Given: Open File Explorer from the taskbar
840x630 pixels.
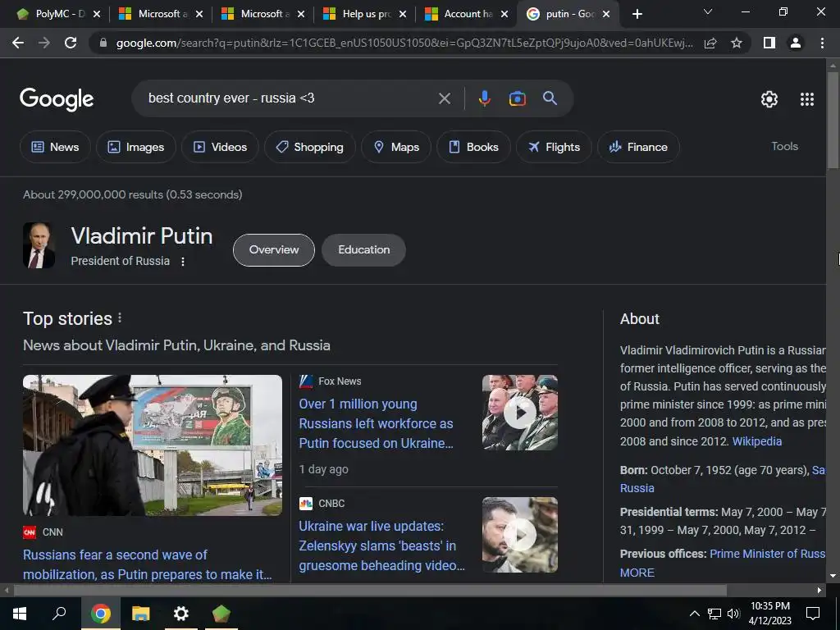Looking at the screenshot, I should [x=141, y=614].
